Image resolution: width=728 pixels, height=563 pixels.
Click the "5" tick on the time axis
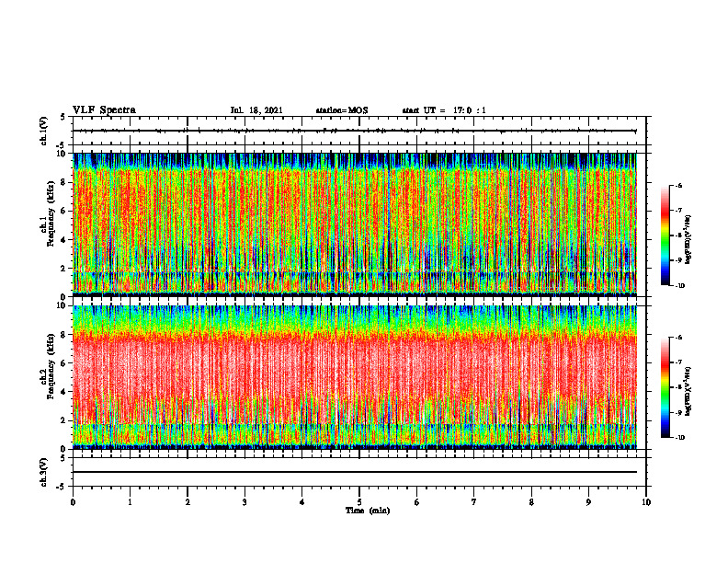[x=359, y=502]
